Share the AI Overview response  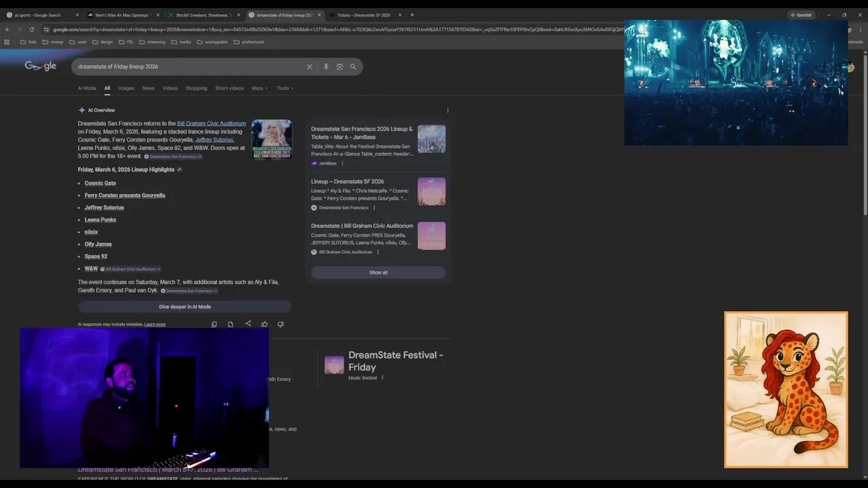pyautogui.click(x=248, y=324)
